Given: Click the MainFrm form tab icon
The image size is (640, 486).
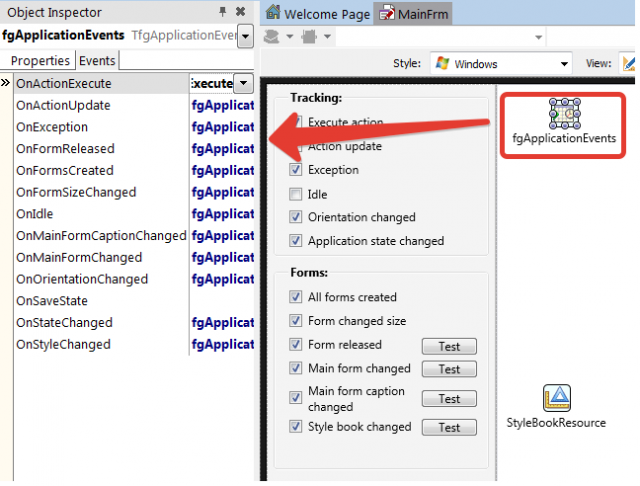Looking at the screenshot, I should coord(387,14).
